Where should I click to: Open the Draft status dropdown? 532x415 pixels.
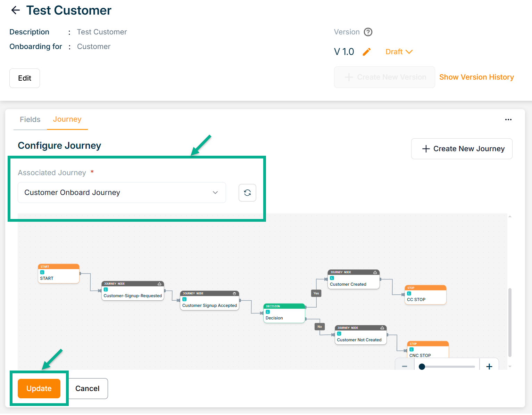(x=399, y=52)
